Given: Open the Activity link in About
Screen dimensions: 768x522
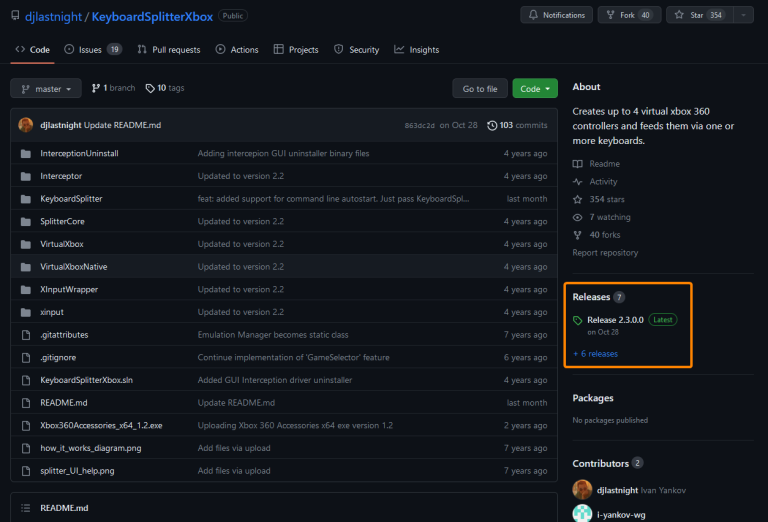Looking at the screenshot, I should 603,182.
